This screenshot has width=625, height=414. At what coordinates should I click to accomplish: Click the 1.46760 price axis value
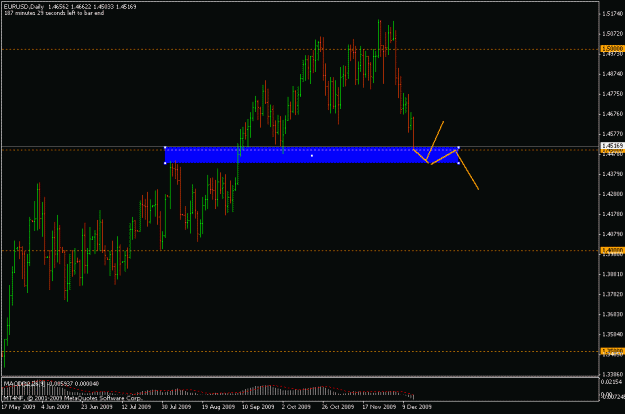[613, 114]
